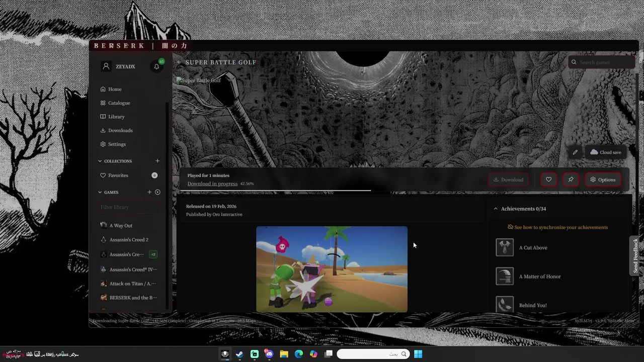The width and height of the screenshot is (644, 362).
Task: Switch to launcher app taskbar icon
Action: (x=225, y=354)
